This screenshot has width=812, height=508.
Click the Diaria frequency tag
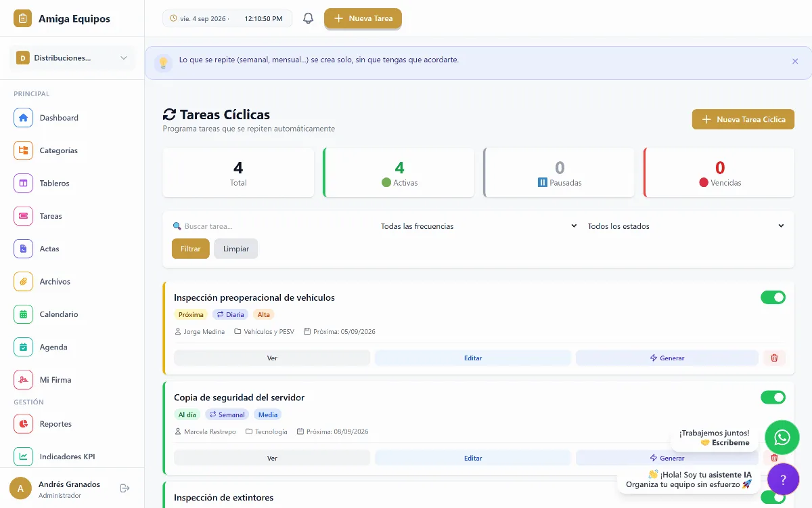coord(230,314)
